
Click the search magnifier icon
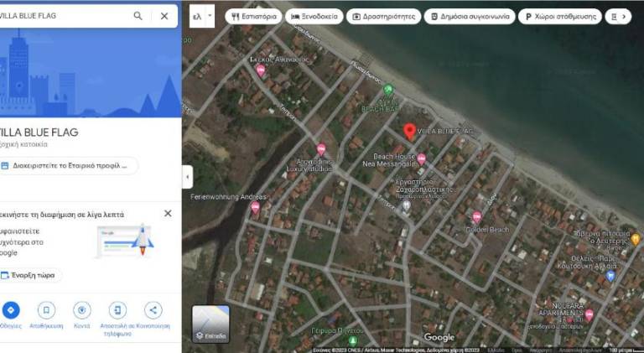tap(138, 16)
